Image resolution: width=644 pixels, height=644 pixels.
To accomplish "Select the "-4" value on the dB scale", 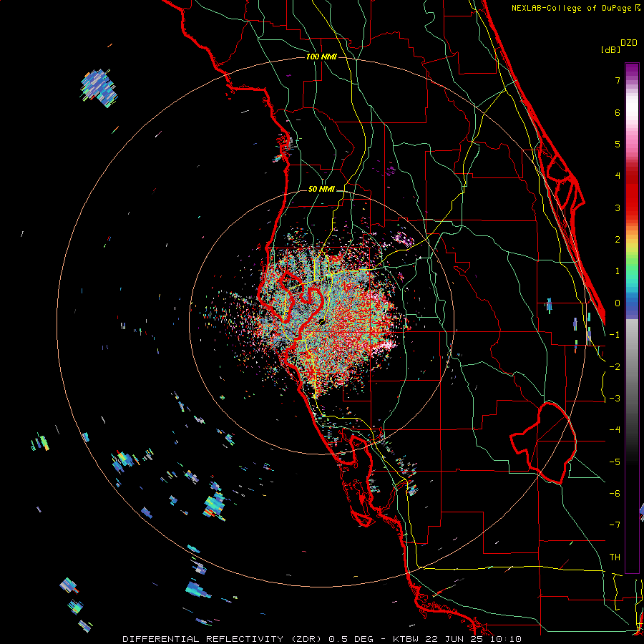I will 615,430.
